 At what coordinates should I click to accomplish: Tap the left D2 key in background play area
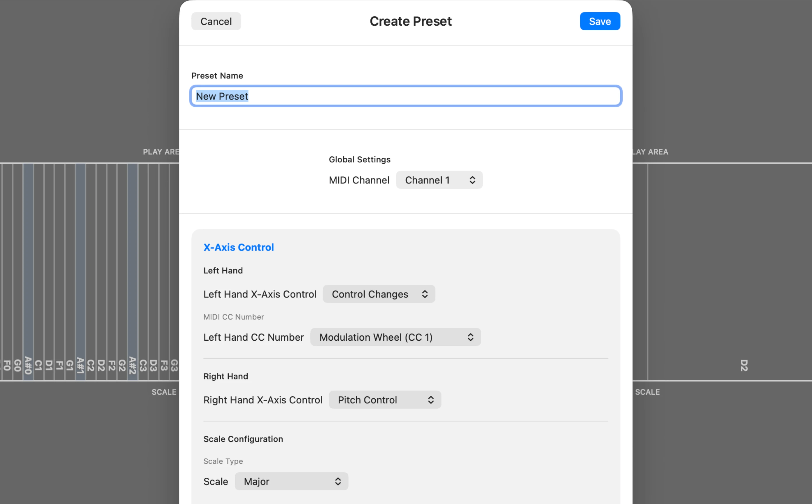point(101,272)
